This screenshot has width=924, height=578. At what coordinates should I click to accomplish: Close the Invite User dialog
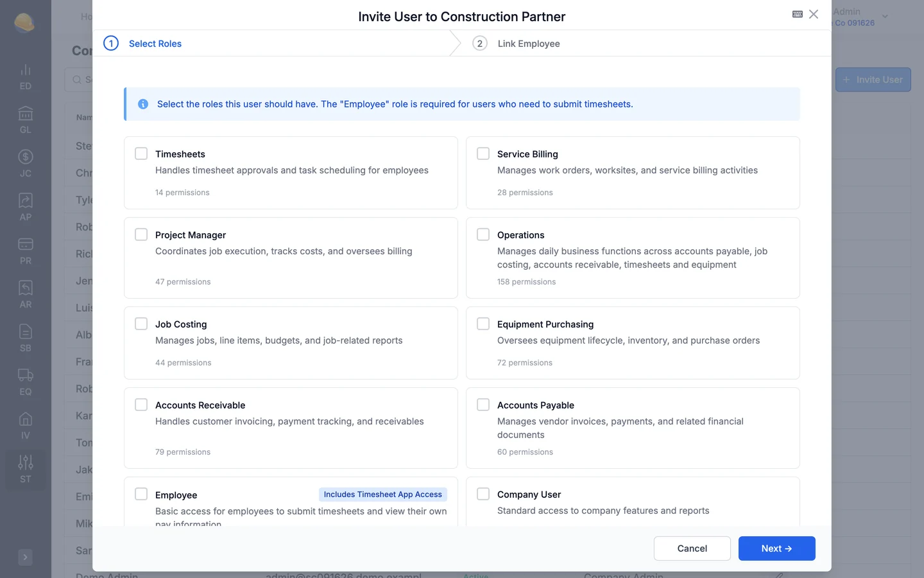pos(814,14)
